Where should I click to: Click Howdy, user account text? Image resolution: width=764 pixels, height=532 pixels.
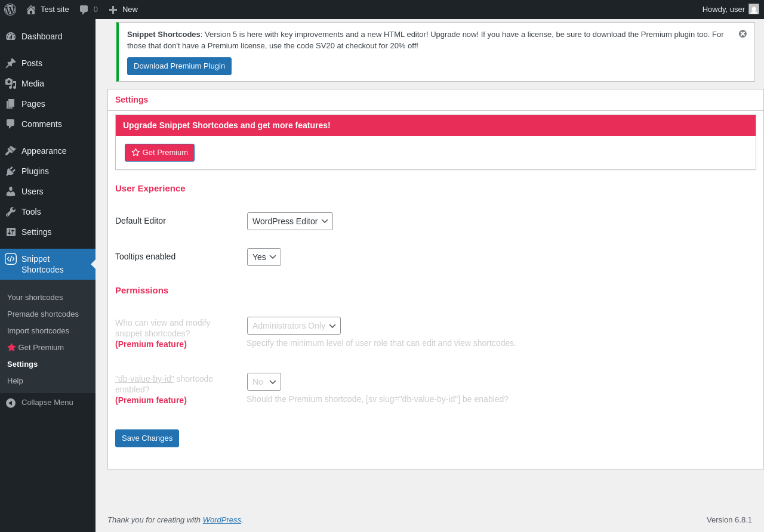723,10
